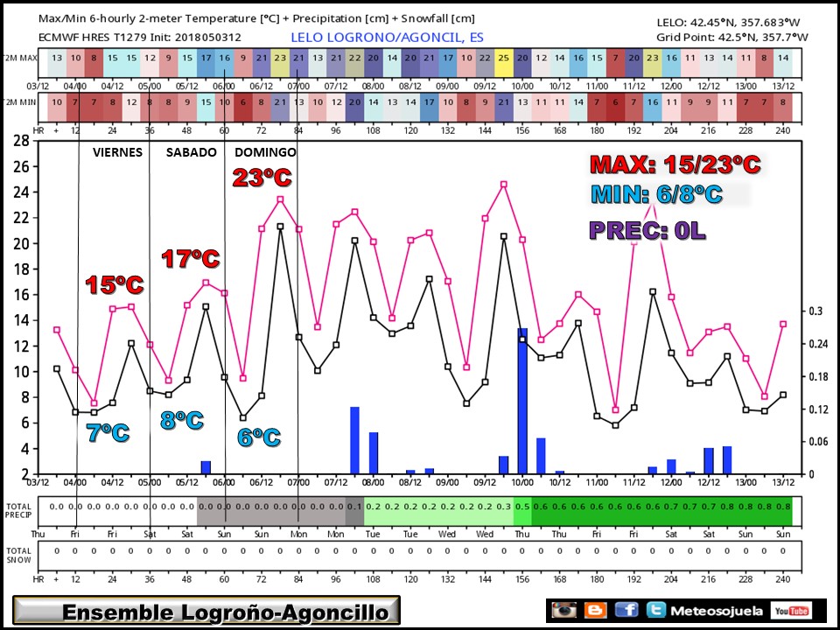Click the 28 label on temperature axis
This screenshot has height=630, width=840.
click(x=21, y=141)
